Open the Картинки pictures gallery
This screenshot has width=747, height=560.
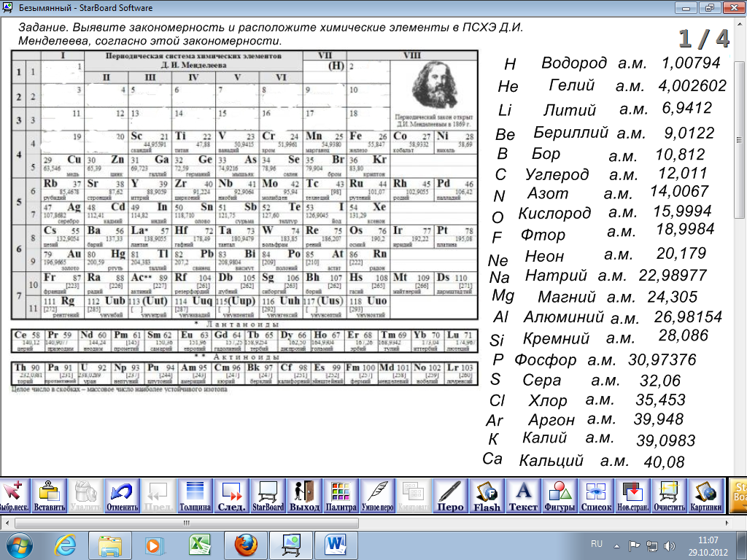705,496
